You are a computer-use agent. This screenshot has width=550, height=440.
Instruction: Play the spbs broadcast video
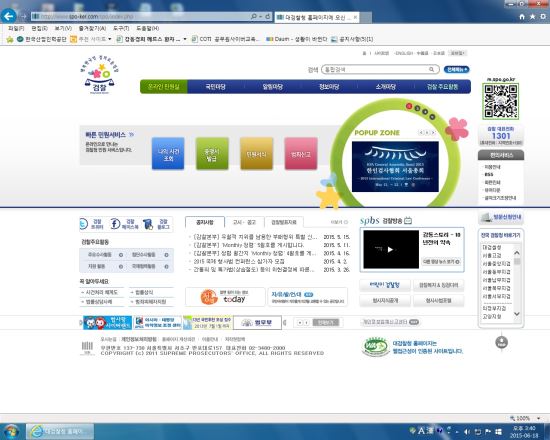click(x=390, y=249)
